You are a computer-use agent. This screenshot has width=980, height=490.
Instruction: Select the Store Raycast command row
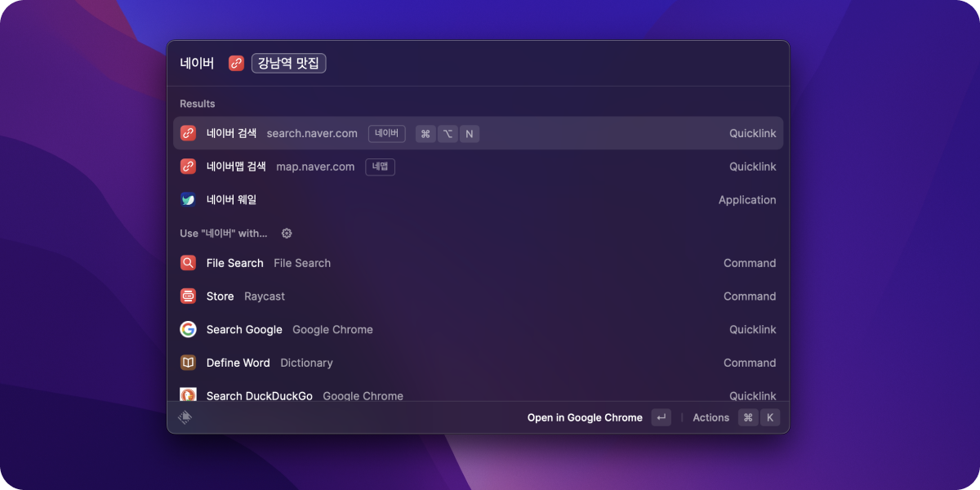click(x=478, y=296)
